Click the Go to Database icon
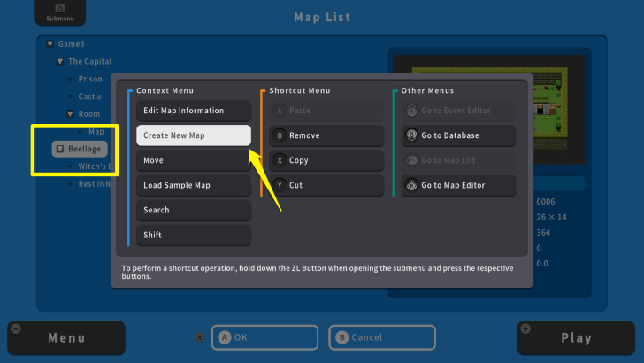Screen dimensions: 644x363 tap(411, 135)
